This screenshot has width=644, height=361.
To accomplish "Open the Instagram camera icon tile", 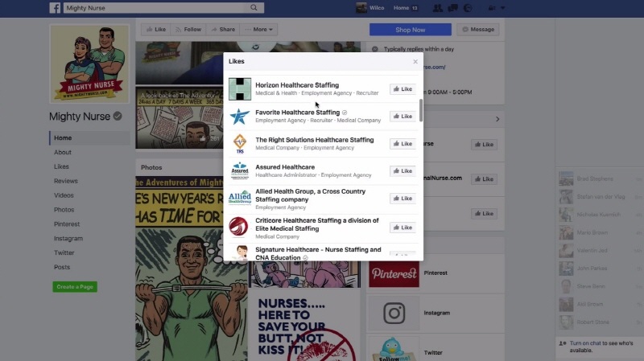I will (394, 313).
